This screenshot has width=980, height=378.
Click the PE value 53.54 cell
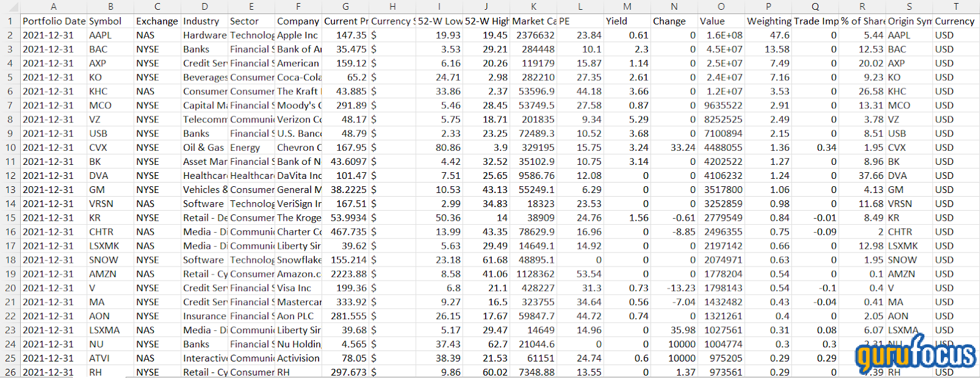[x=581, y=274]
